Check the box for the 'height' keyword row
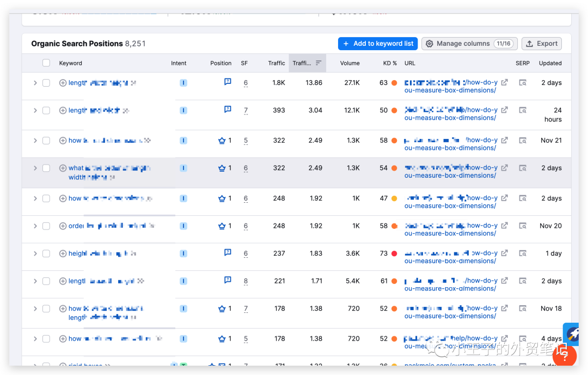The height and width of the screenshot is (375, 588). (46, 253)
